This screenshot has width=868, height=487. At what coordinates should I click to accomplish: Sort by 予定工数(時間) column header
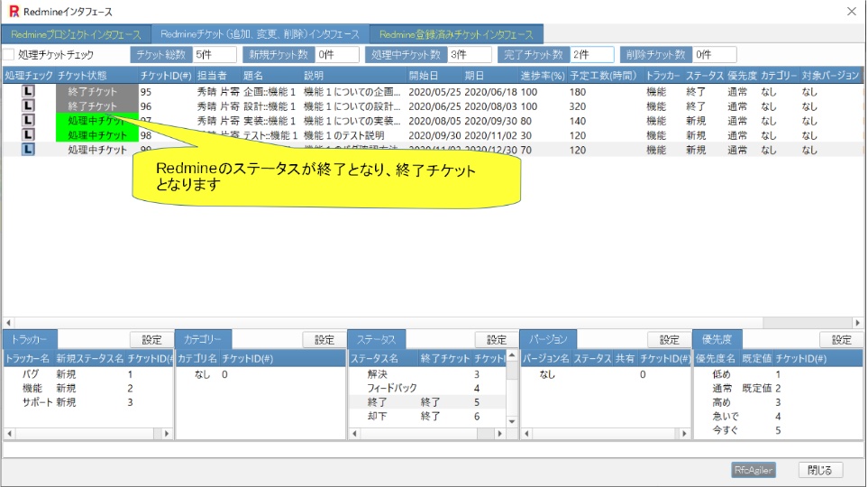pyautogui.click(x=605, y=76)
